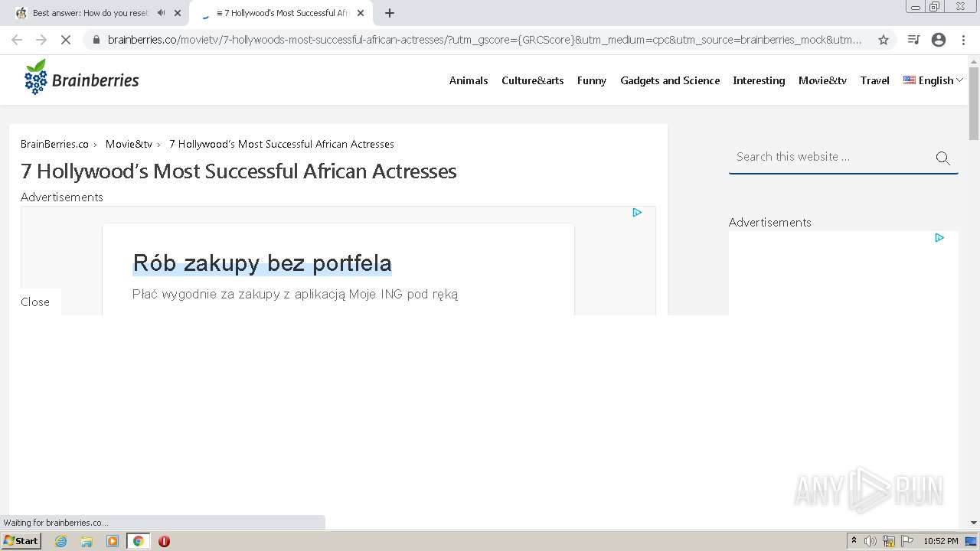Mute audio icon on first tab

(x=162, y=13)
